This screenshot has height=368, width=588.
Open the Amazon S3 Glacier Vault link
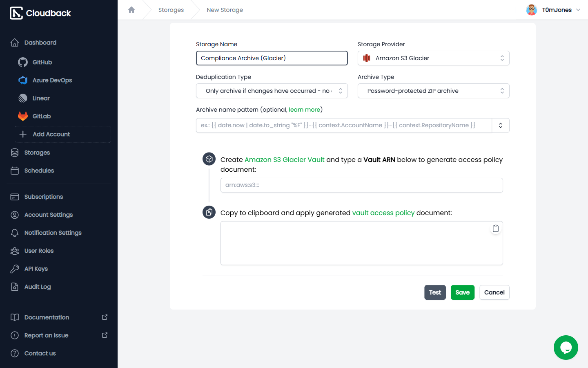(x=285, y=159)
